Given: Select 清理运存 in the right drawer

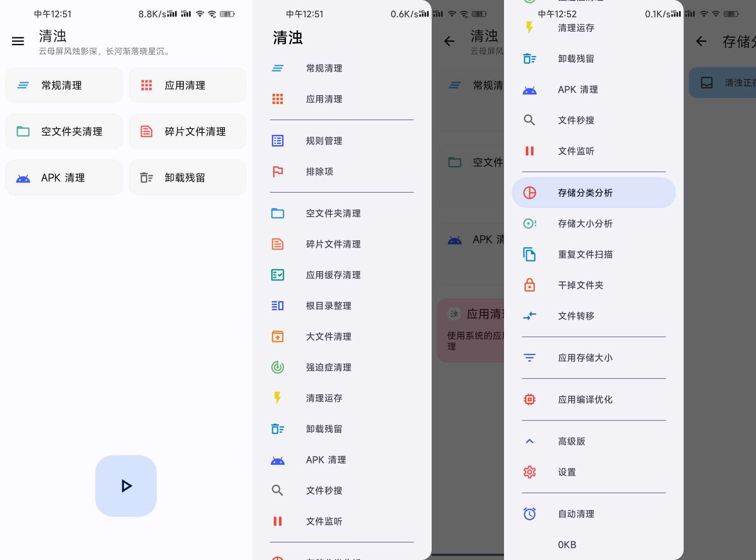Looking at the screenshot, I should click(x=594, y=28).
